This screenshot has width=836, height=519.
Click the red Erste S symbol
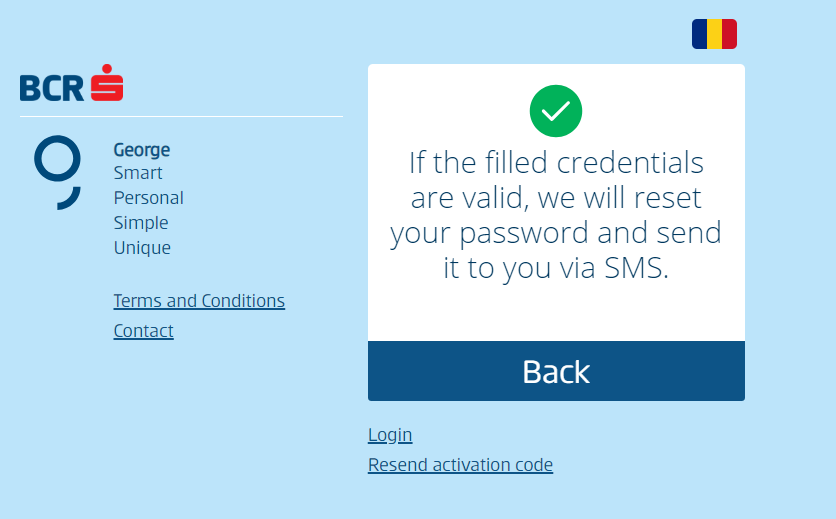coord(107,83)
